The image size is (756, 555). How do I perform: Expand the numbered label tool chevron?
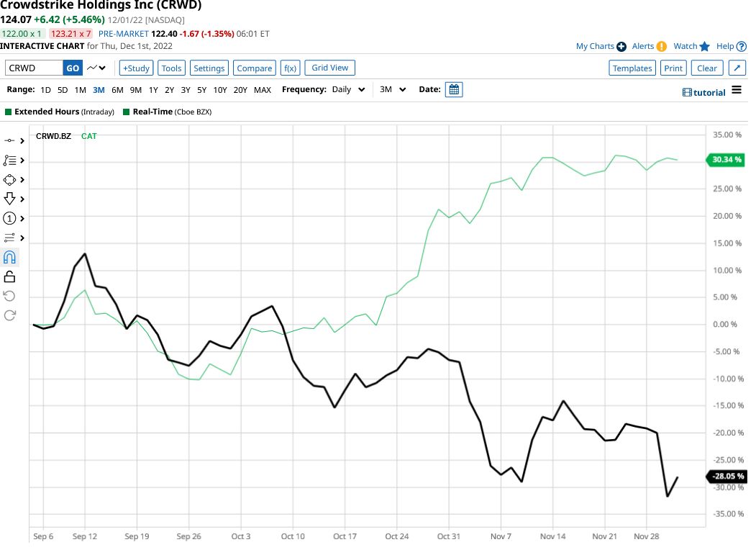(22, 219)
